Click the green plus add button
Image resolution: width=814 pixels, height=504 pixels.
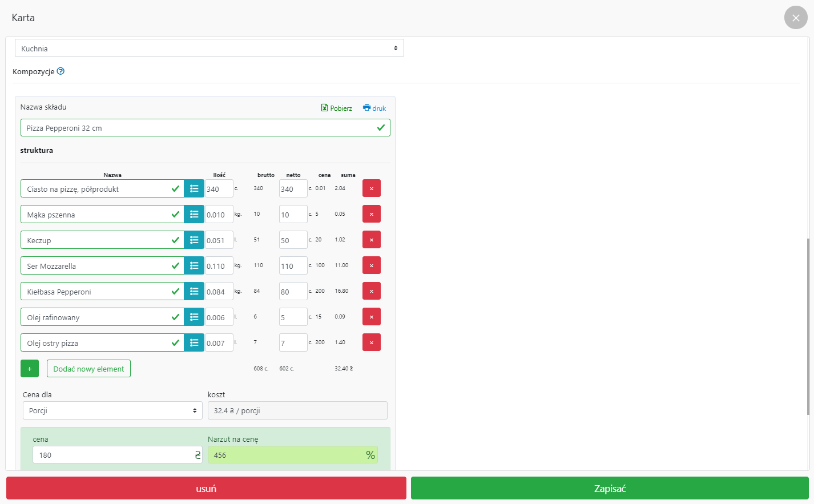click(30, 369)
